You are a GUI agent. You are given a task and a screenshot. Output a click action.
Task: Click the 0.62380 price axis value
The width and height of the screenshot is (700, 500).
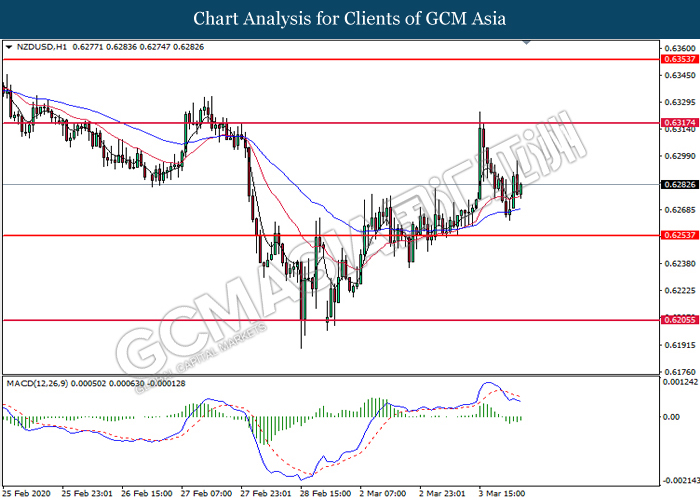point(679,264)
